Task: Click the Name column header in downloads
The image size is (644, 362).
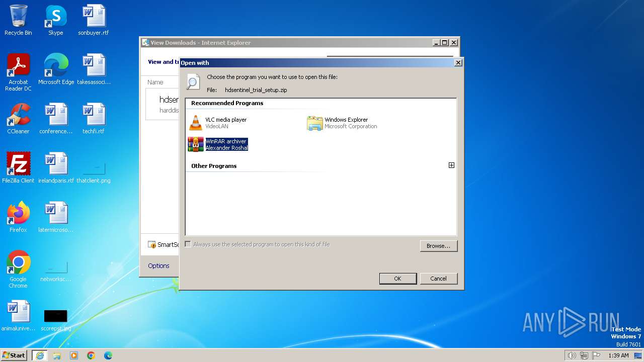Action: click(155, 82)
